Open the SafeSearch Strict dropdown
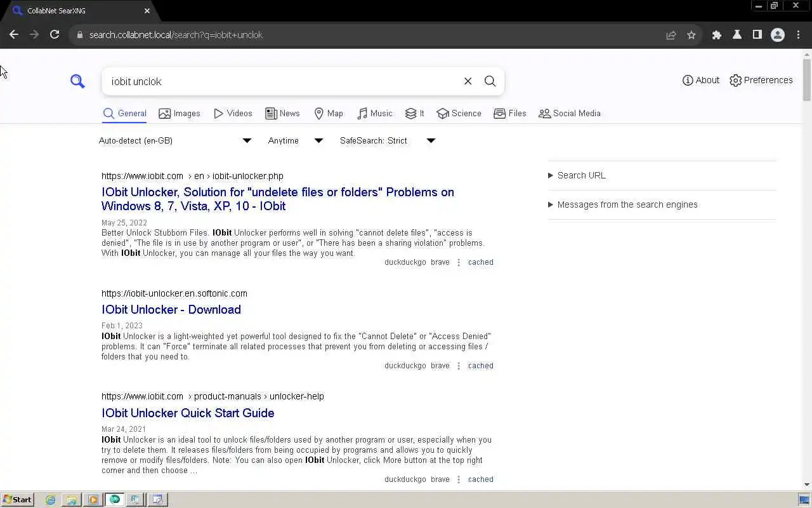812x508 pixels. coord(388,140)
